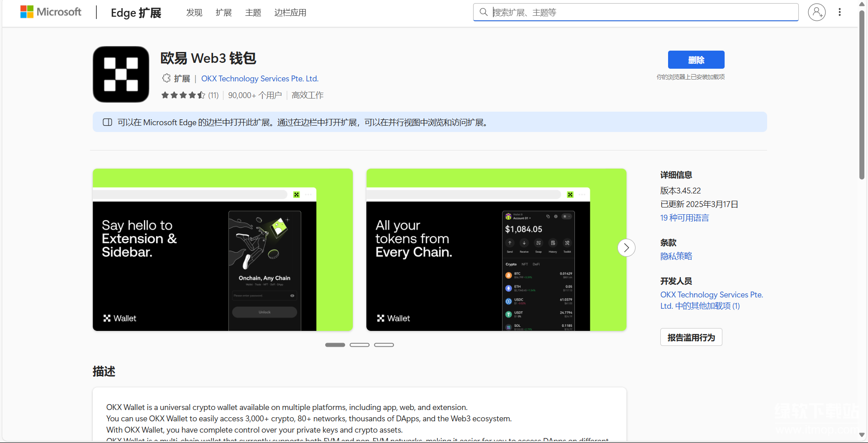Click the 你的浏览器上已安装加载项 text
This screenshot has width=868, height=443.
[691, 77]
